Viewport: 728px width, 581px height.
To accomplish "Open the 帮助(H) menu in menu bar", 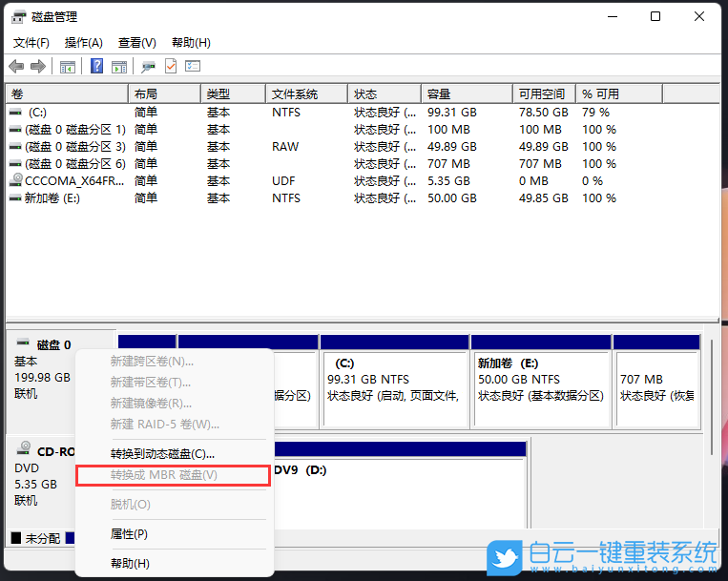I will (191, 43).
